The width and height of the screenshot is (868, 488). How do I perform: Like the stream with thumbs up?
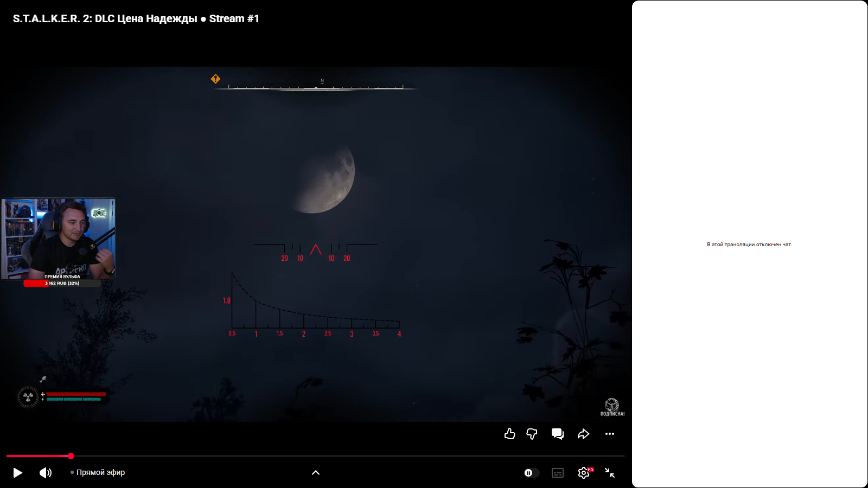[x=509, y=434]
